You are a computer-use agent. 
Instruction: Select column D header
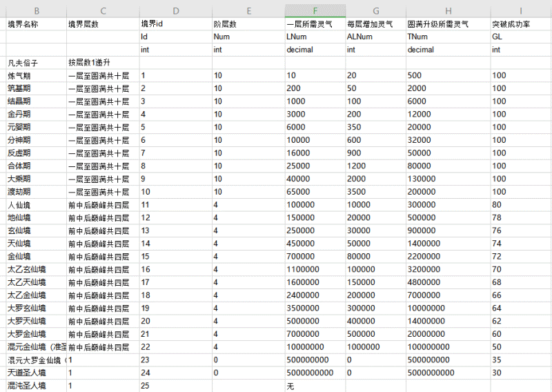[x=176, y=11]
